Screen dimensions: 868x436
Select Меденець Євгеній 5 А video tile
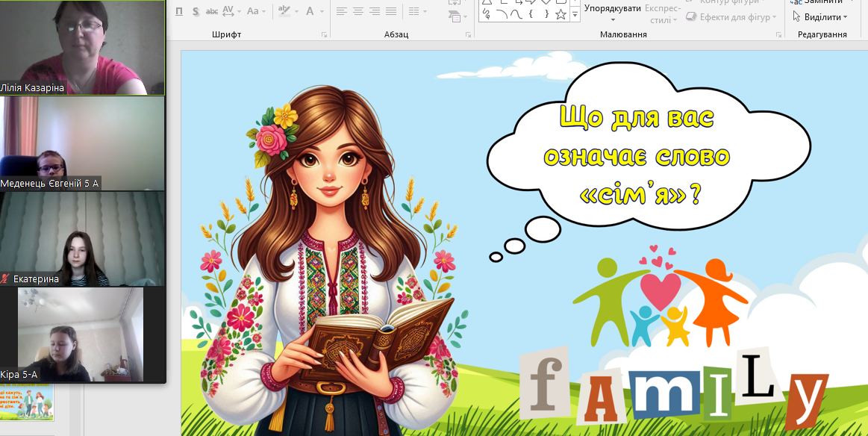click(x=82, y=143)
